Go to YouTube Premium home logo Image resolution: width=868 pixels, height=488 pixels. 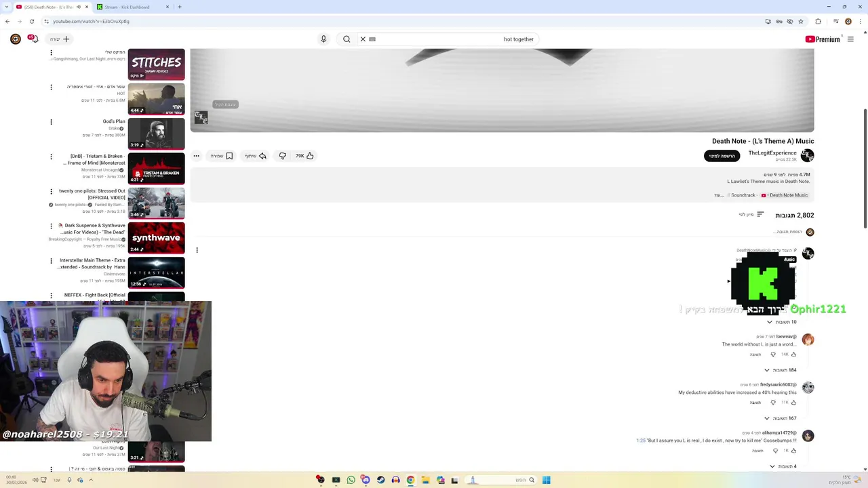click(x=823, y=39)
